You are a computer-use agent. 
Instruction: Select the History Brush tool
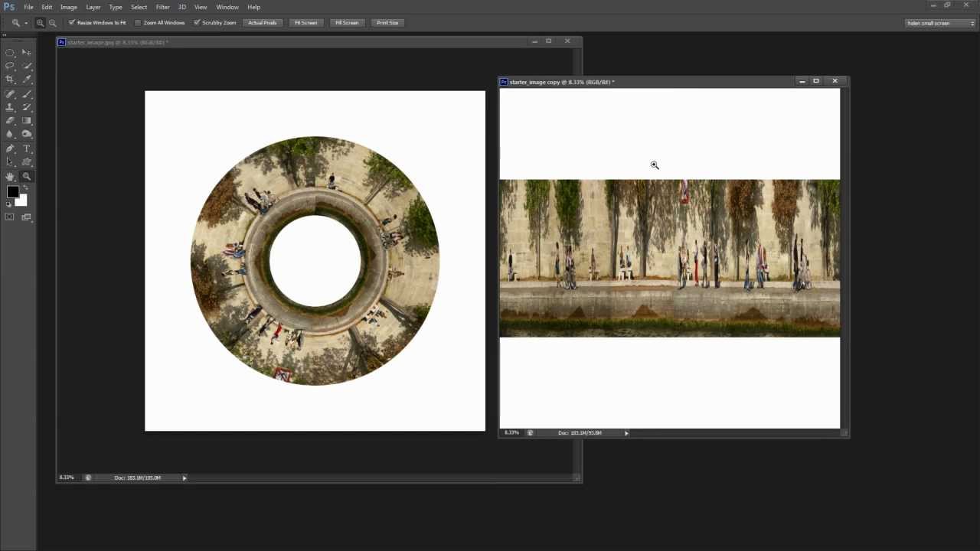(x=27, y=107)
